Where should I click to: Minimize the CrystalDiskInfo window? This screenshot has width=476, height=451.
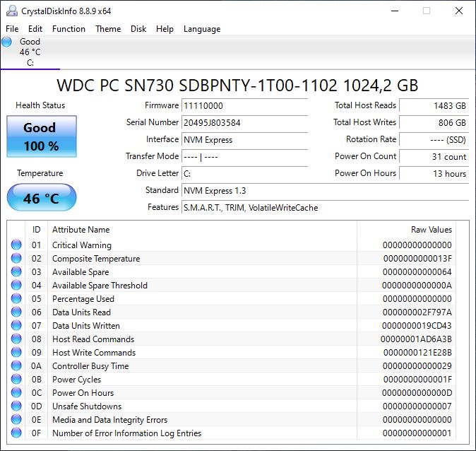click(x=395, y=11)
